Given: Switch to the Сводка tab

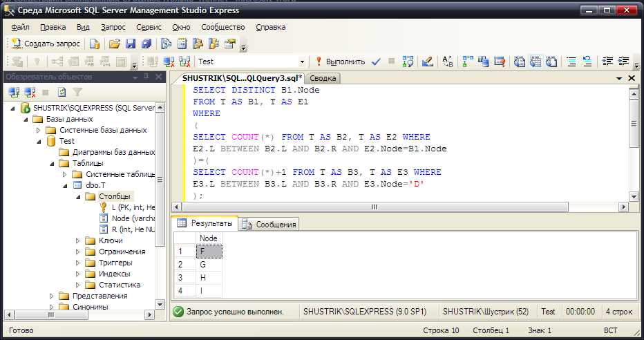Looking at the screenshot, I should (x=323, y=78).
